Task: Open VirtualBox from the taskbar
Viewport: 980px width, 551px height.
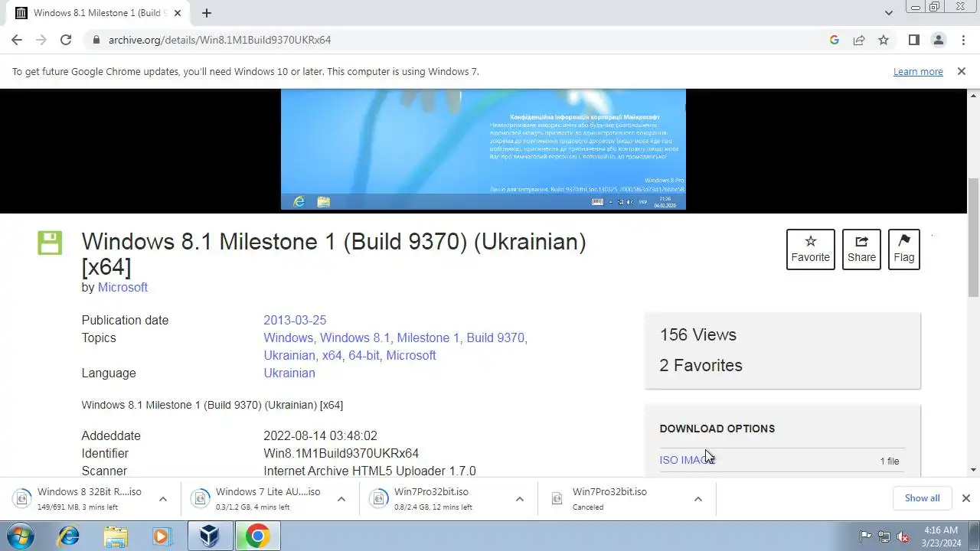Action: [210, 536]
